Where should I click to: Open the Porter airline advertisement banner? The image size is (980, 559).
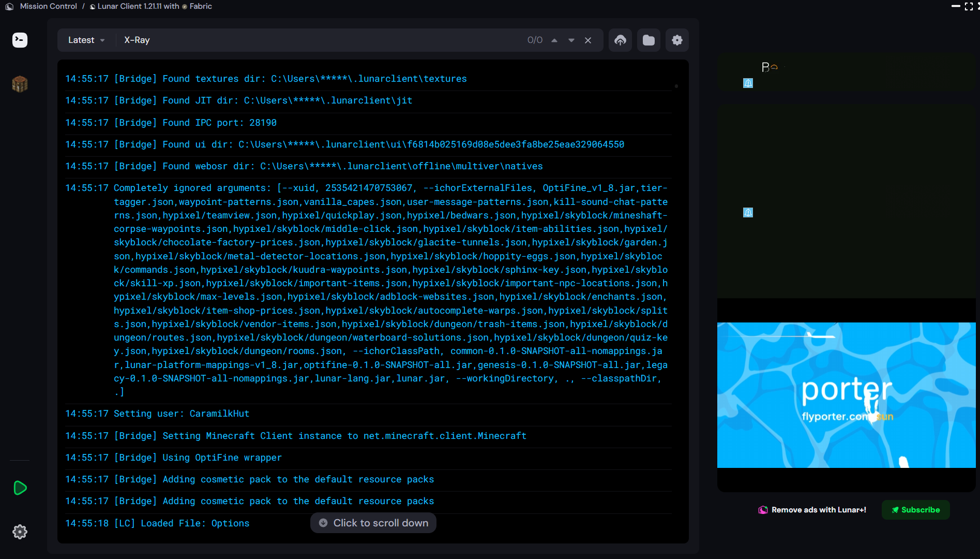click(x=846, y=395)
